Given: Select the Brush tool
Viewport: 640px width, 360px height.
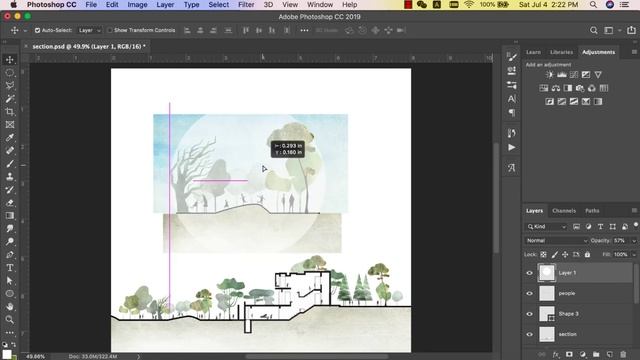Looking at the screenshot, I should click(x=10, y=164).
